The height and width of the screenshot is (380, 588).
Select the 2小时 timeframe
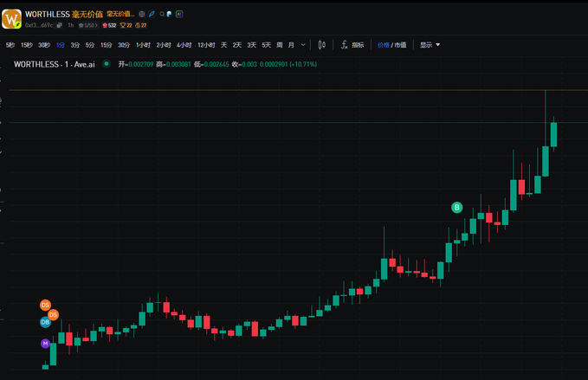(164, 45)
